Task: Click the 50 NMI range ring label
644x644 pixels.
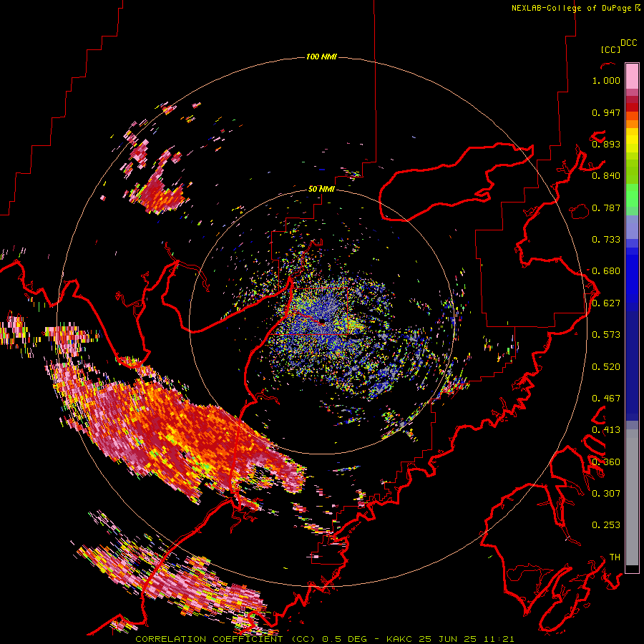Action: [321, 189]
